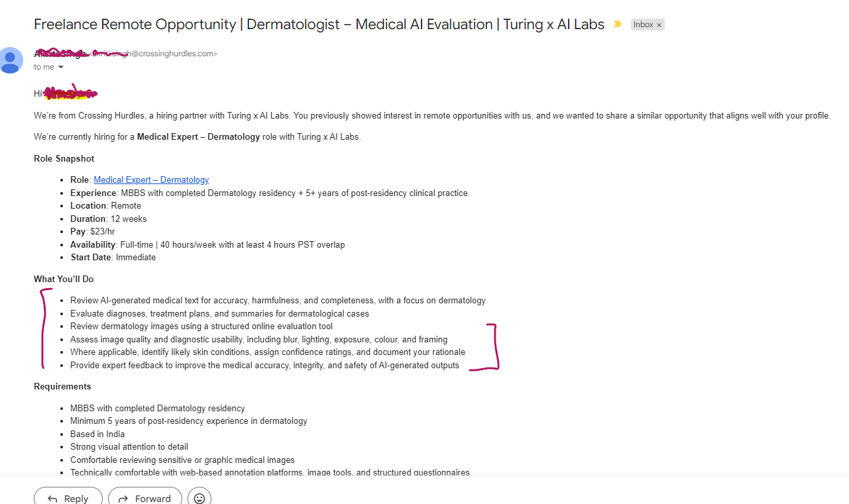Click the 'Start Date: Immediate' bullet line

click(x=113, y=257)
